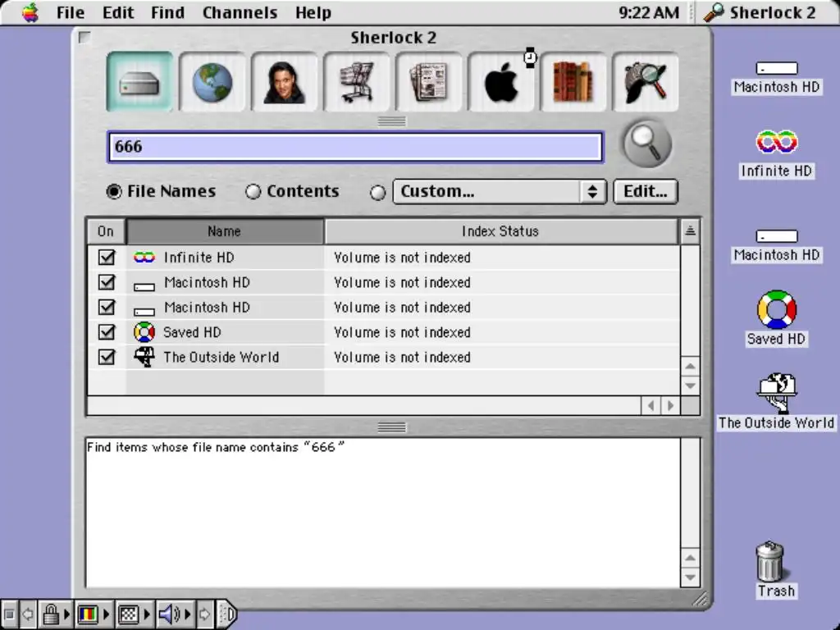
Task: Click control strip left scroll arrow
Action: (x=27, y=614)
